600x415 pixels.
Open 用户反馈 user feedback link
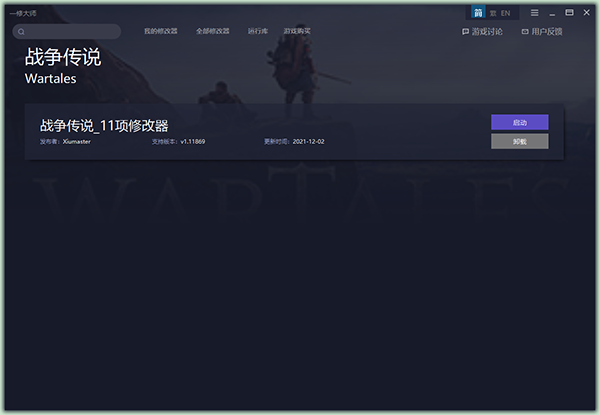(x=542, y=32)
